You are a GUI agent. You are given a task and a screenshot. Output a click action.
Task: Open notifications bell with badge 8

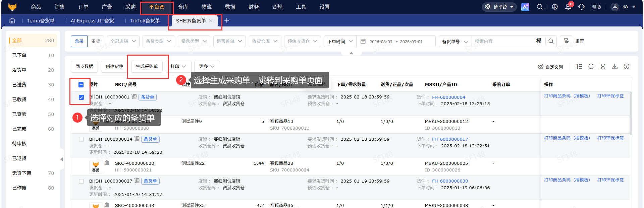pyautogui.click(x=569, y=6)
